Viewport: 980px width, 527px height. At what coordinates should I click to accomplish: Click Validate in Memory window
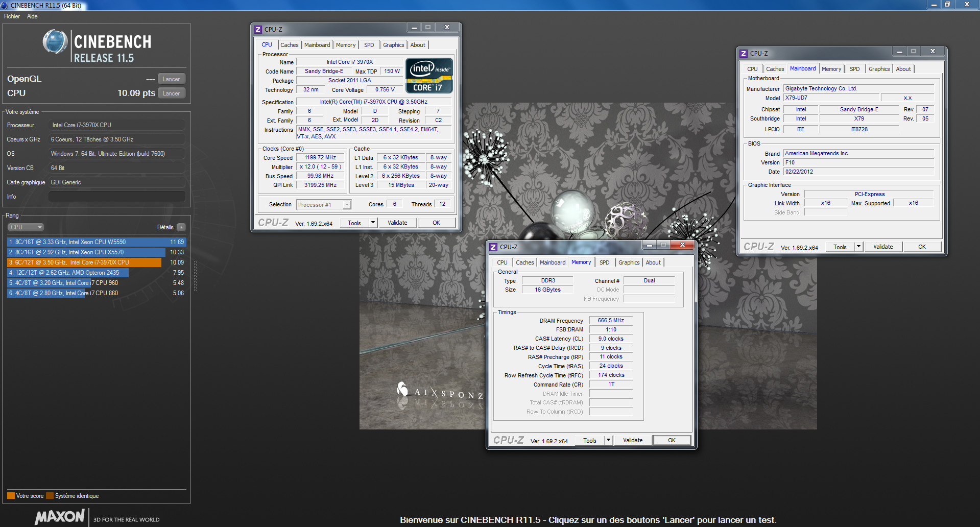pyautogui.click(x=633, y=440)
